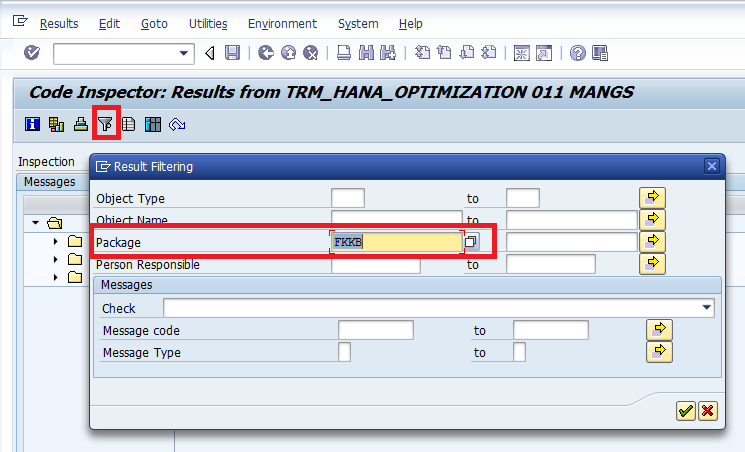
Task: Click the Object Type from field
Action: (x=347, y=198)
